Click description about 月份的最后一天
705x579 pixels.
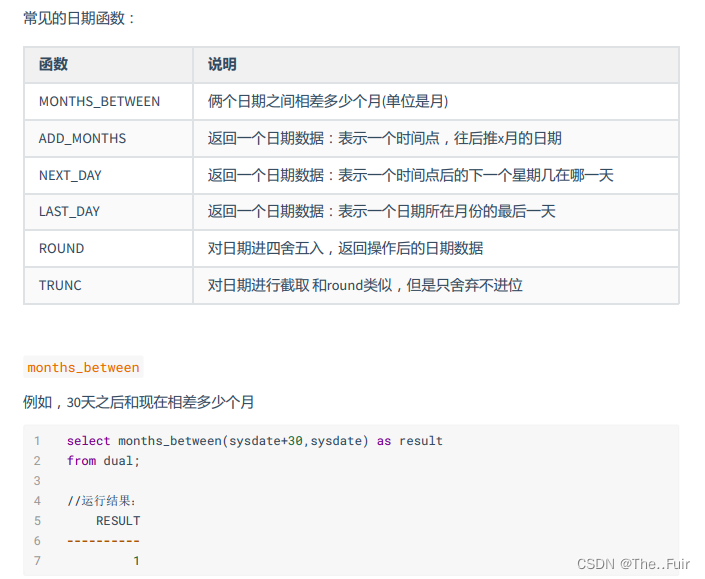[x=381, y=212]
